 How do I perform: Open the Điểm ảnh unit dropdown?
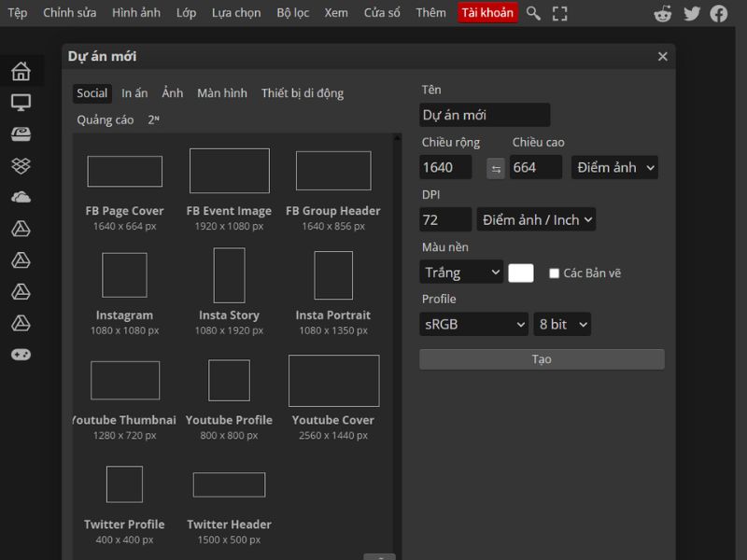click(614, 168)
